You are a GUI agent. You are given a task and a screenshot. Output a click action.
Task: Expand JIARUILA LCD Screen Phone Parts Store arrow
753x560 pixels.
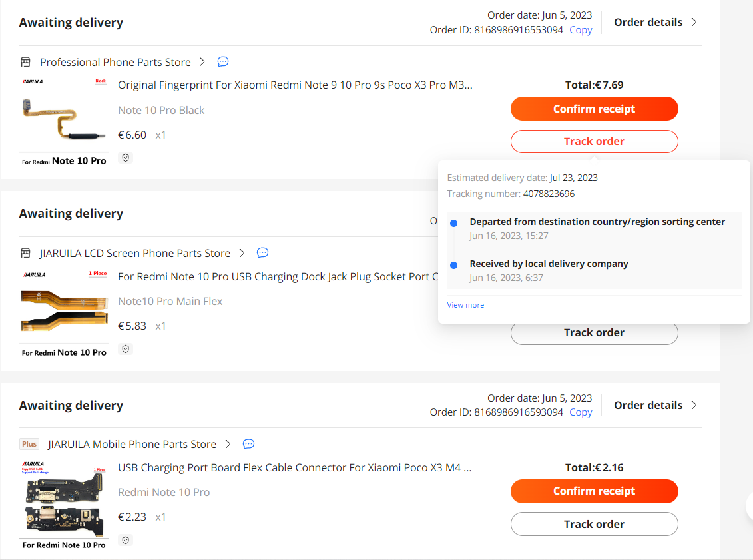[x=242, y=253]
